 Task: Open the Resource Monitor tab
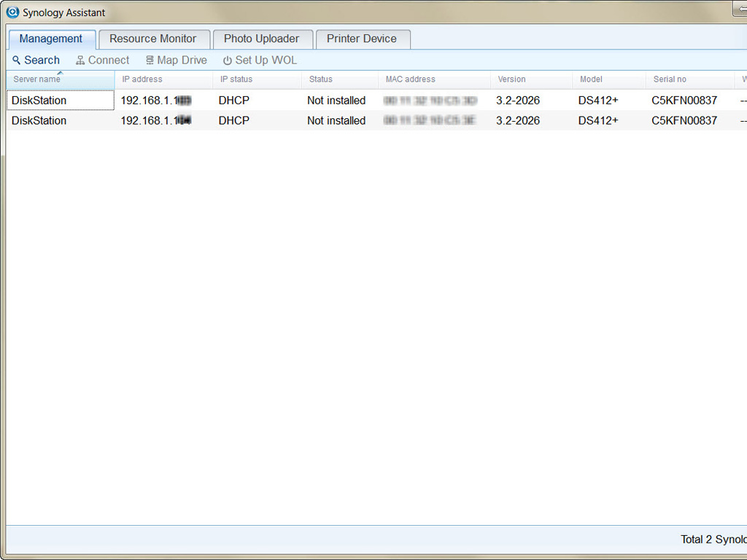154,39
